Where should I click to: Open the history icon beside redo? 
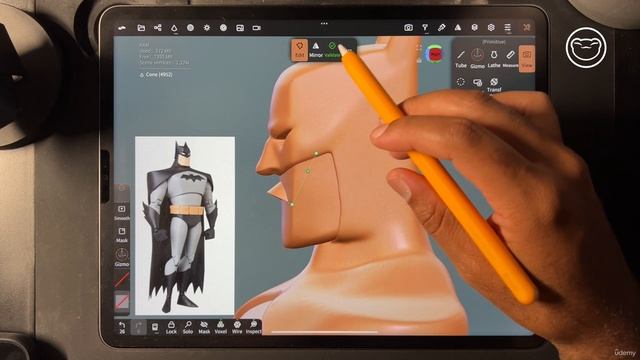point(155,327)
